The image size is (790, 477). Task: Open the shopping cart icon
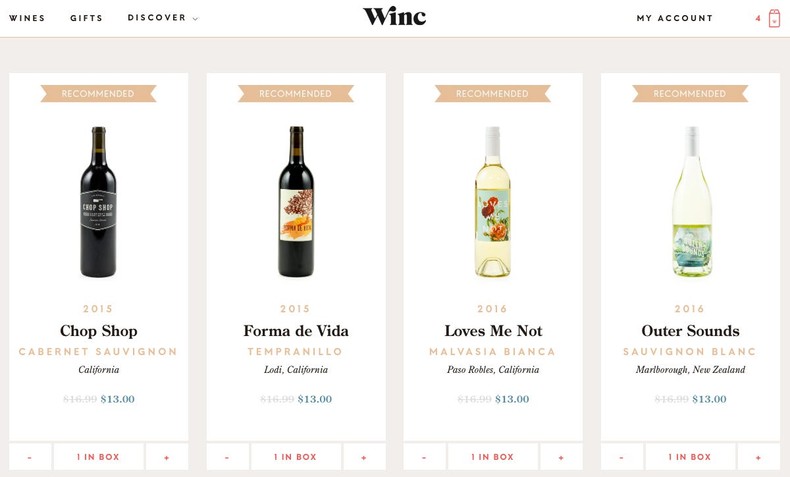click(773, 19)
